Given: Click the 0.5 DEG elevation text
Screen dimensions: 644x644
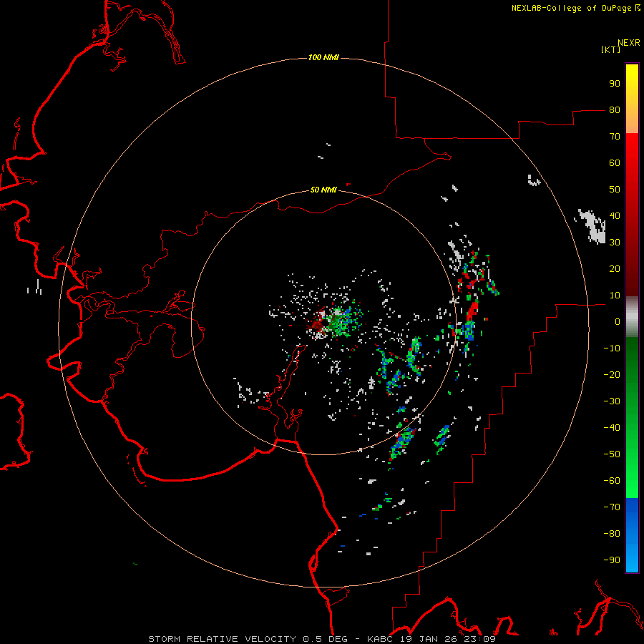Looking at the screenshot, I should 326,639.
